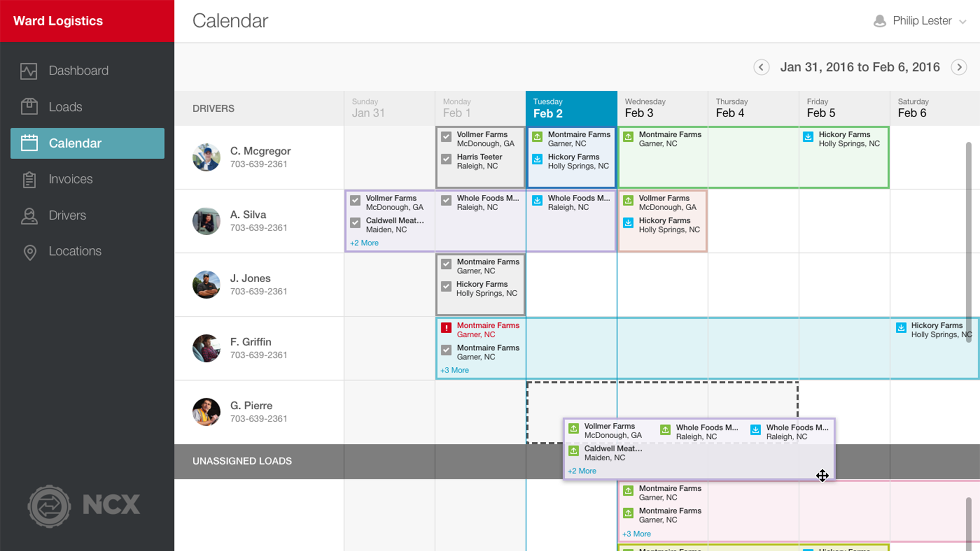Open the Drivers menu item
Image resolution: width=980 pixels, height=551 pixels.
[x=67, y=215]
